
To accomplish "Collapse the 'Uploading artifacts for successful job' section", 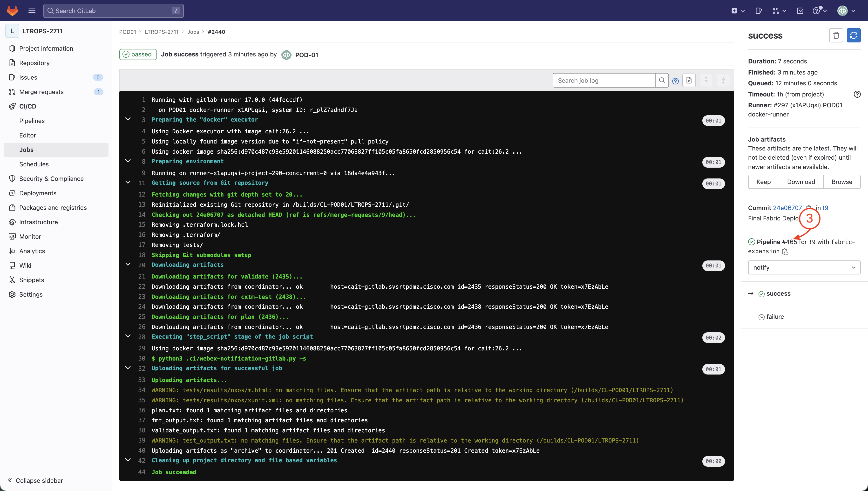I will pyautogui.click(x=128, y=368).
